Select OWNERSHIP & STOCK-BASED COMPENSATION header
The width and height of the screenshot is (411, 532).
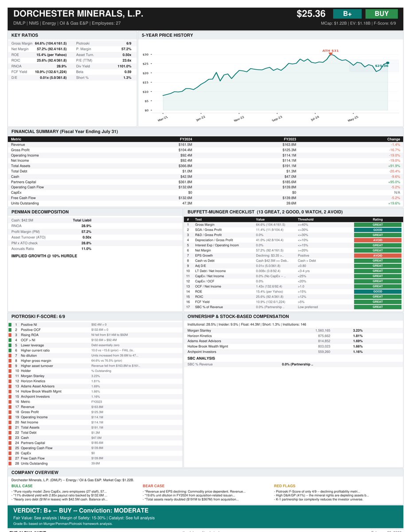[238, 317]
